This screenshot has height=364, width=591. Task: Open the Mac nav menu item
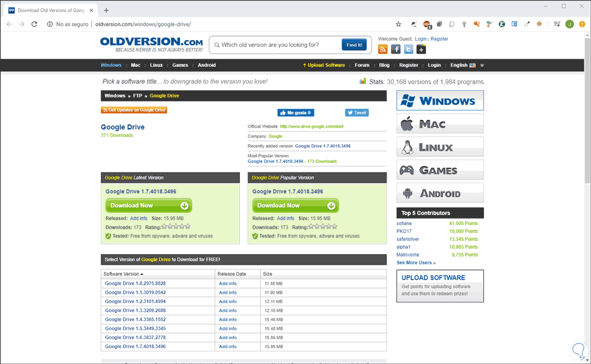[x=136, y=65]
